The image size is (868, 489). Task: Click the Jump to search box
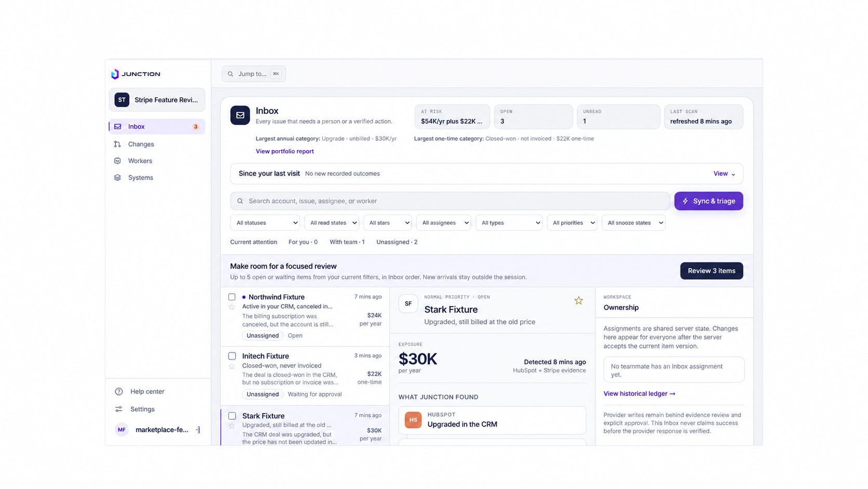pyautogui.click(x=254, y=74)
